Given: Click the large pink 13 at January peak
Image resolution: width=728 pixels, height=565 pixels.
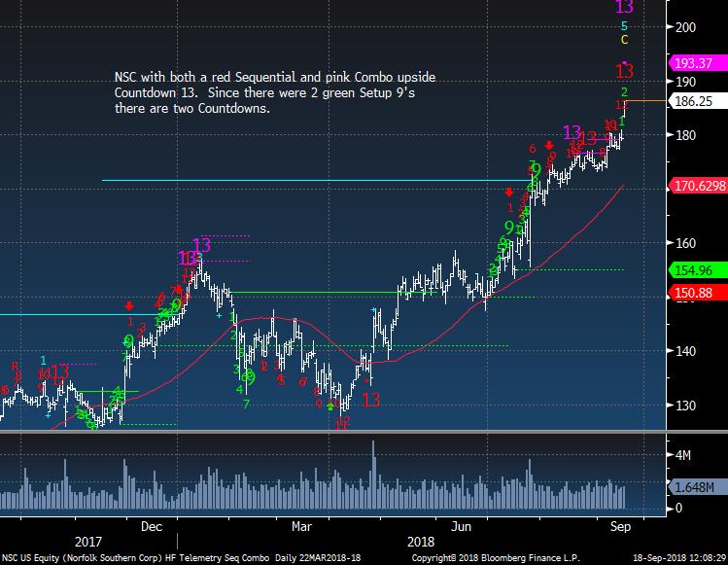Looking at the screenshot, I should [201, 245].
